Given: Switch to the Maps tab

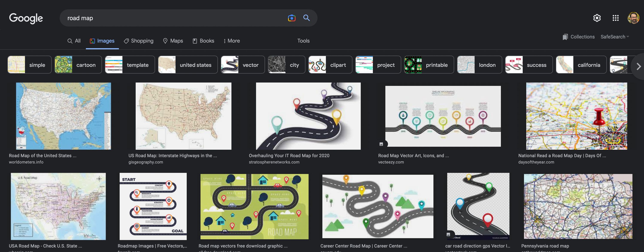Looking at the screenshot, I should (173, 41).
